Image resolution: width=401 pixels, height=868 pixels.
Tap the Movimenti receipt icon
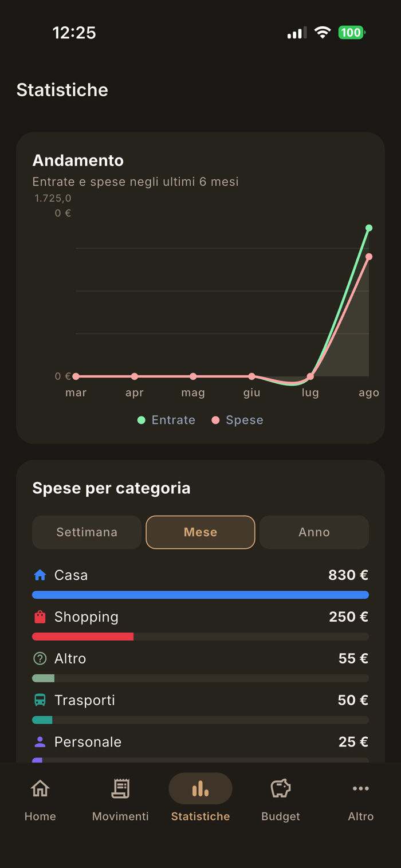[x=120, y=788]
